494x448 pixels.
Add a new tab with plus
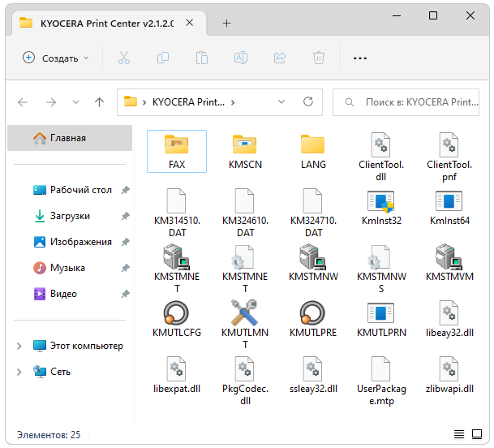226,24
